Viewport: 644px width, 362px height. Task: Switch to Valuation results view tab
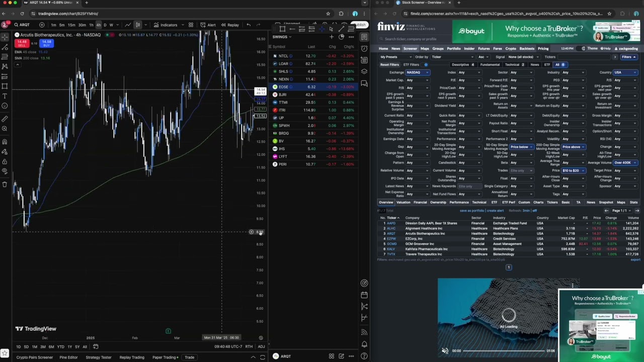click(403, 202)
